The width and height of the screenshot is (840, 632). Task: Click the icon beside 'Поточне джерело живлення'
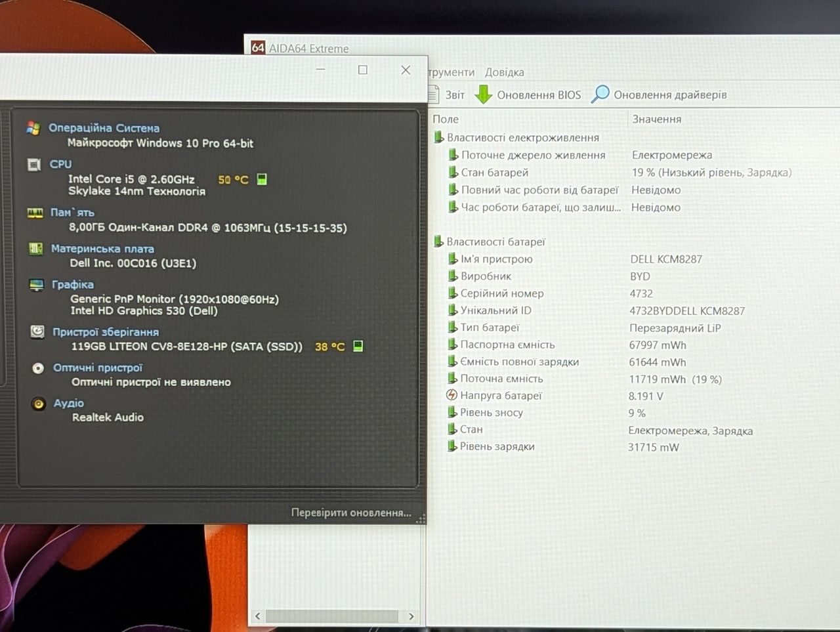(453, 155)
